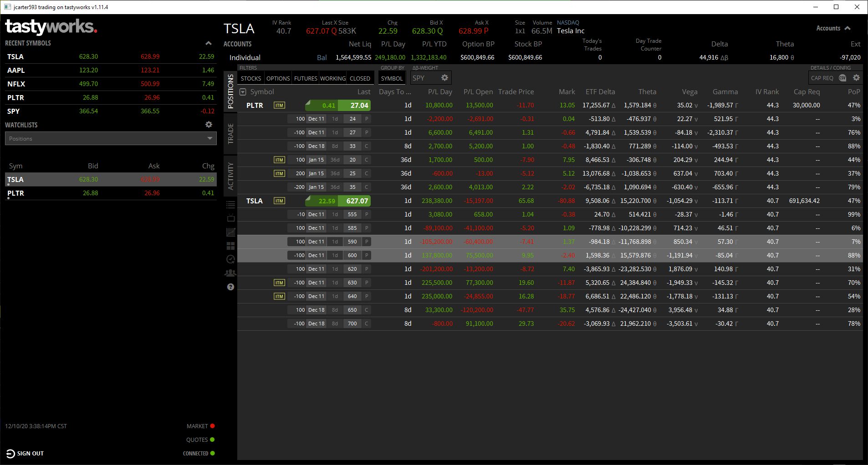Image resolution: width=868 pixels, height=465 pixels.
Task: Toggle the OPTIONS filter
Action: [x=278, y=78]
